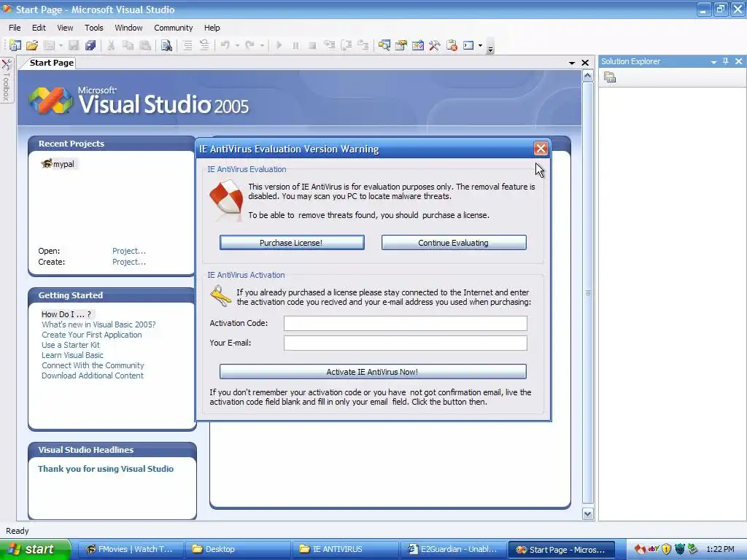Screen dimensions: 747x560
Task: Open What's new in Visual Basic 2005?
Action: click(98, 324)
